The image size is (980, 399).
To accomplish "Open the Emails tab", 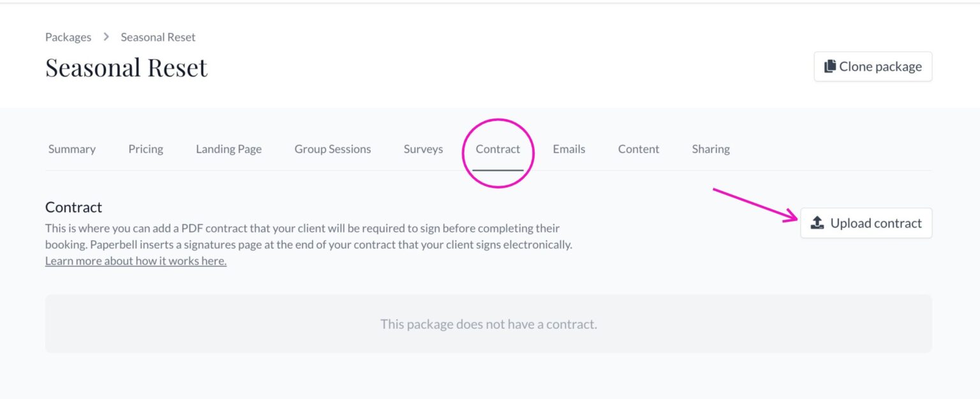I will coord(569,149).
